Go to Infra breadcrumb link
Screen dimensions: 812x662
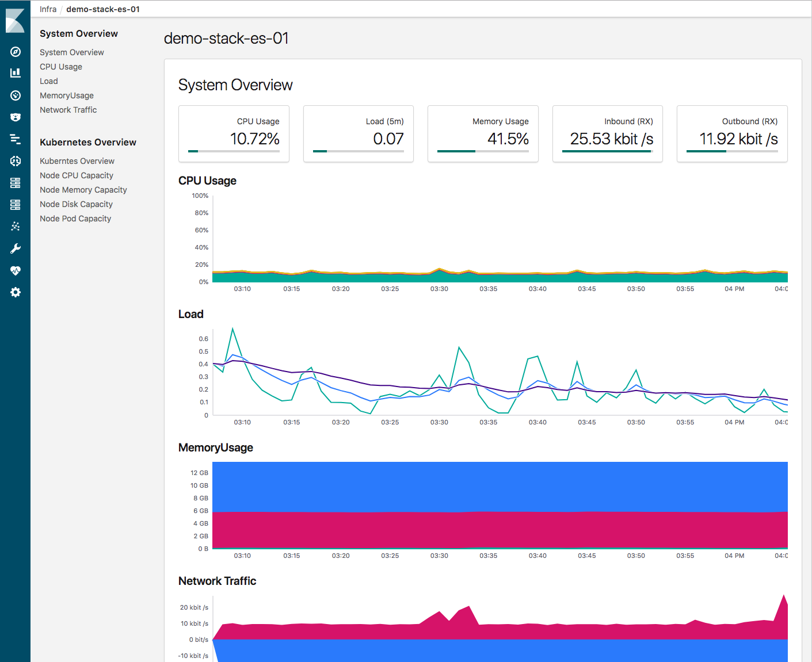click(x=48, y=9)
